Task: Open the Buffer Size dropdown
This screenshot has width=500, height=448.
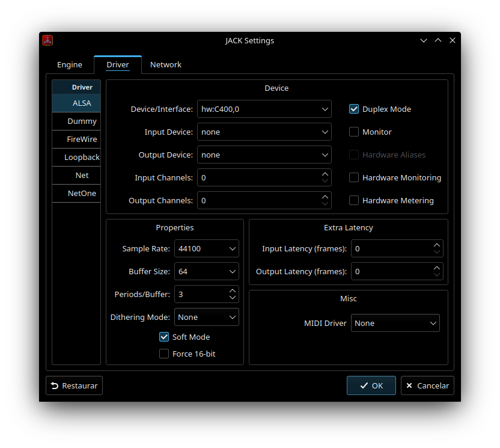Action: point(207,272)
